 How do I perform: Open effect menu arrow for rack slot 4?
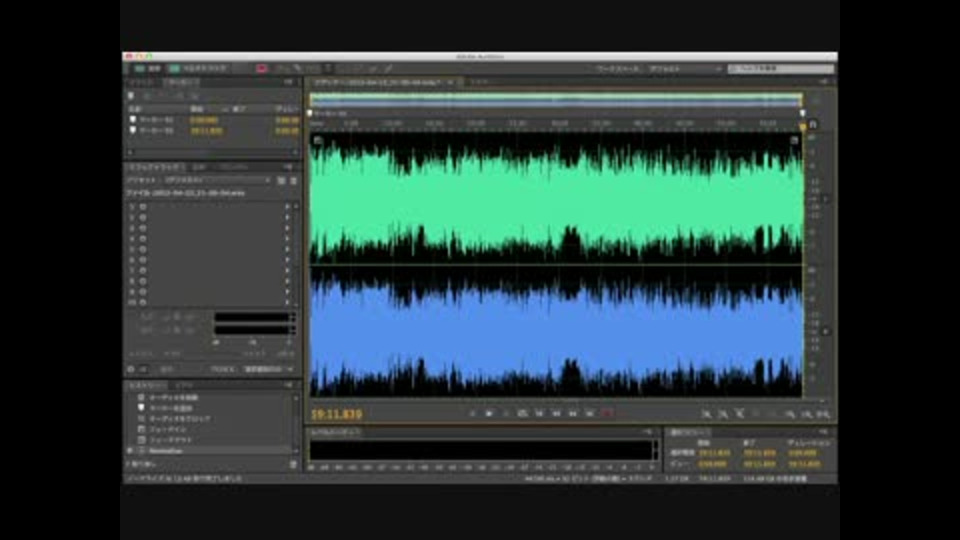tap(287, 239)
